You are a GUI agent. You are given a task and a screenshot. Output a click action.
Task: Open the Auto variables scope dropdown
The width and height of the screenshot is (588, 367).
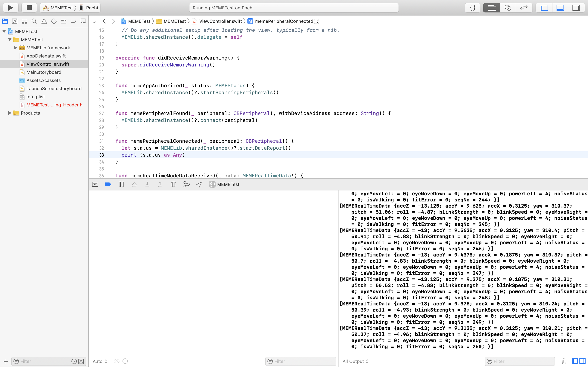pos(100,361)
